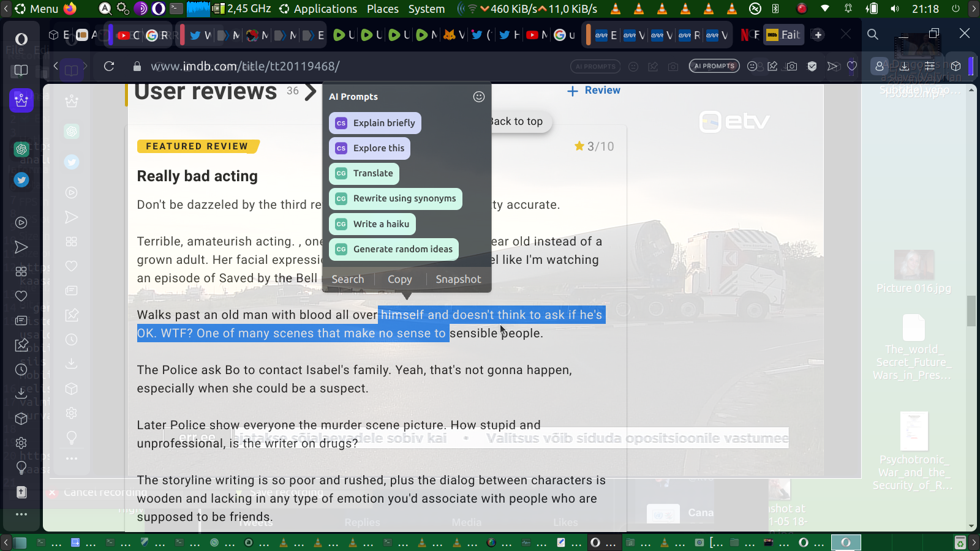
Task: Open Picture 016.jpg on the desktop
Action: (914, 273)
